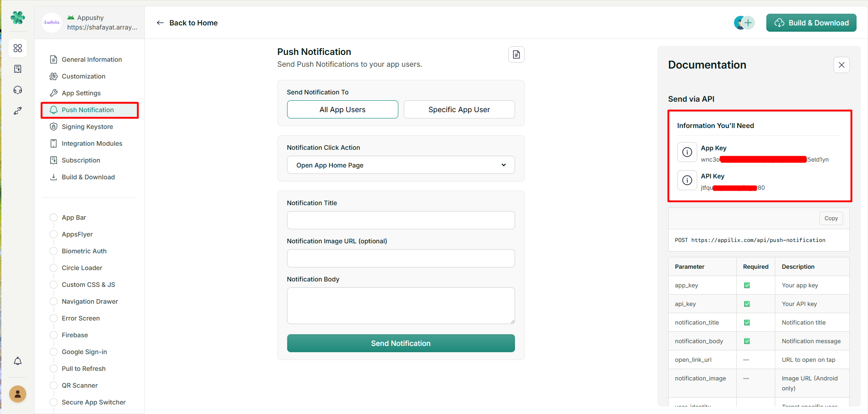Open the user profile avatar
The height and width of the screenshot is (414, 868).
(x=18, y=394)
